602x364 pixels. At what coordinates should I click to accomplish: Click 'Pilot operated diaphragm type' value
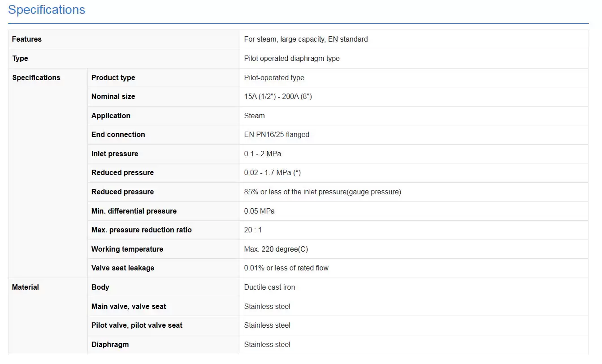click(x=292, y=59)
